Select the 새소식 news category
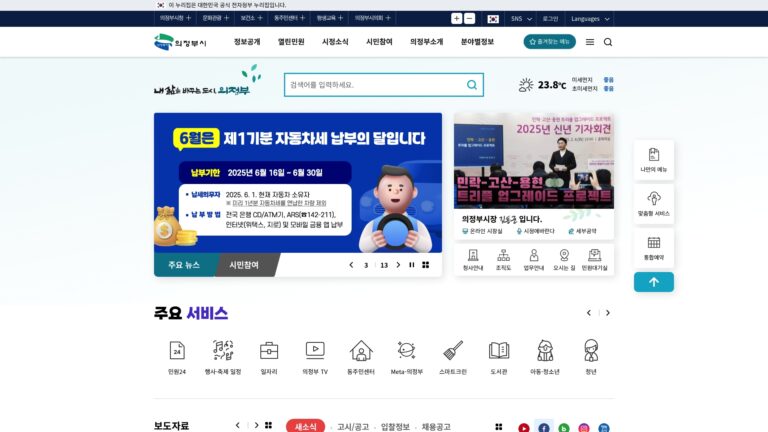 (x=305, y=427)
